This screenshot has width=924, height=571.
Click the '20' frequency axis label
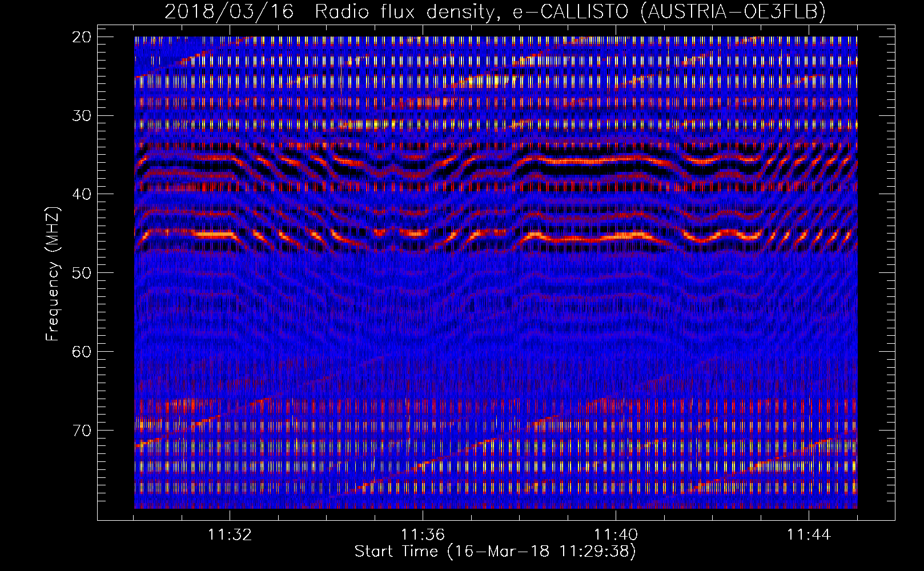pos(82,37)
